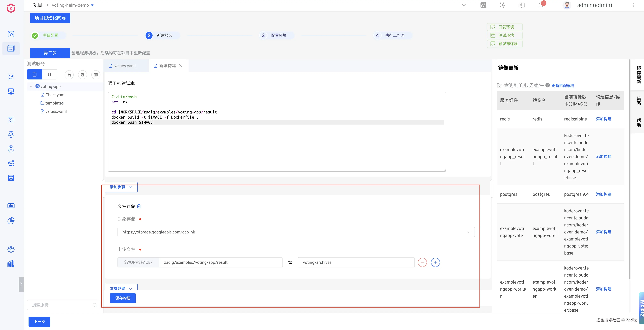The image size is (644, 330).
Task: Open the object storage select box
Action: click(x=296, y=232)
